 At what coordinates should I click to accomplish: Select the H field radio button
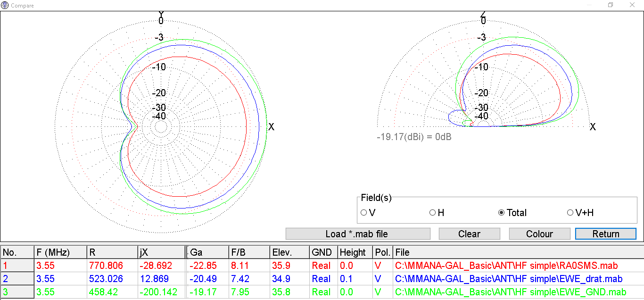(432, 213)
